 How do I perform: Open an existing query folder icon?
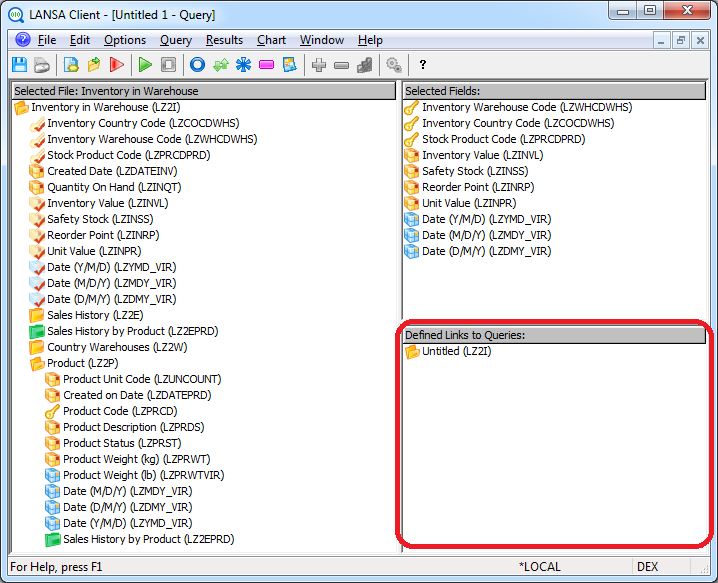(94, 65)
